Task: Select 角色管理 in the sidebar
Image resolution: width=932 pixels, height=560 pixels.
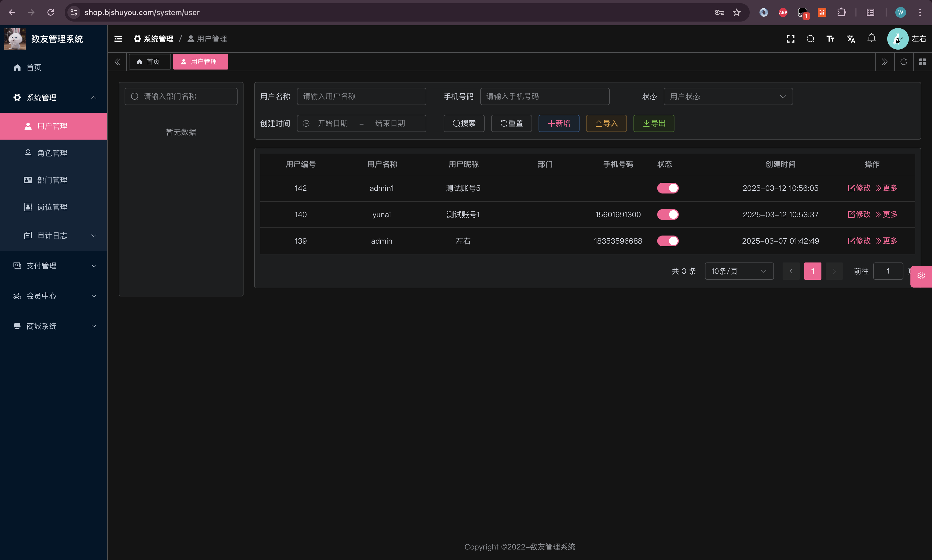Action: point(52,153)
